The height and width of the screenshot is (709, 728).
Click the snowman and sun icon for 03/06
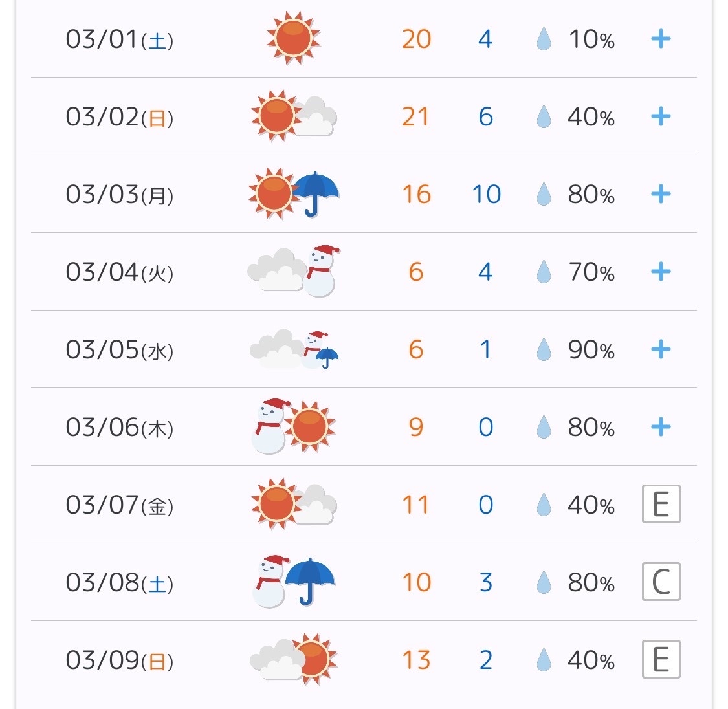pos(294,426)
